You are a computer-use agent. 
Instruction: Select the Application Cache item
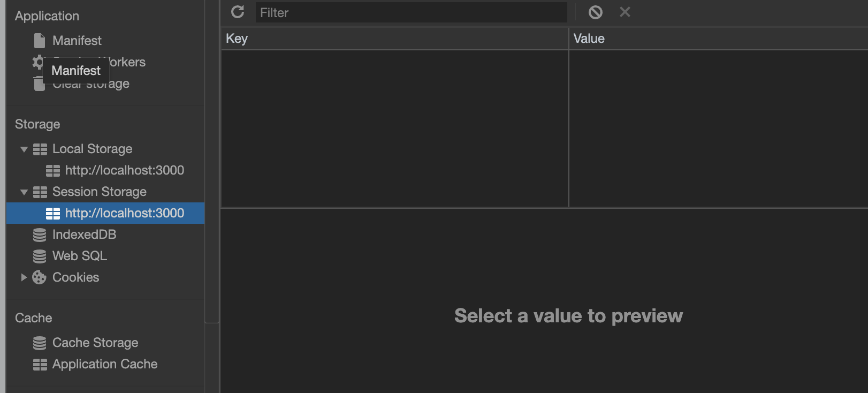click(105, 364)
